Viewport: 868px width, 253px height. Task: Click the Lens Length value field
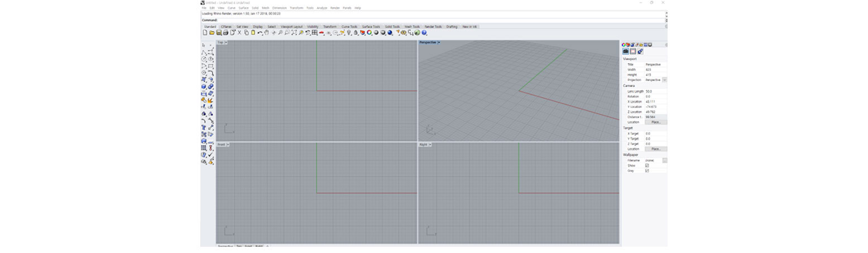pos(655,91)
